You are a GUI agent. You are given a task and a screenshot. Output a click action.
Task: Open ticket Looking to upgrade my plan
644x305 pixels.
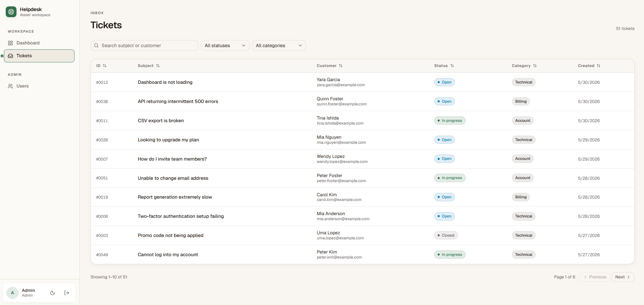[x=168, y=140]
